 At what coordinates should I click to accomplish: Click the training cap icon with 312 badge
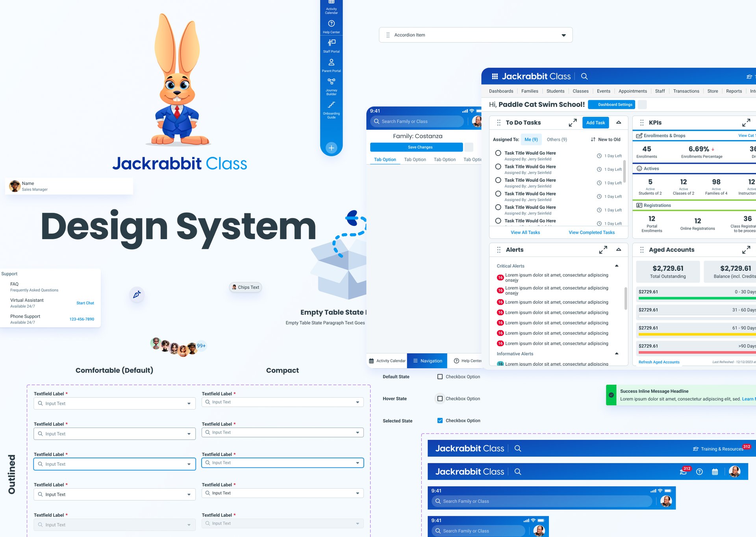click(684, 471)
